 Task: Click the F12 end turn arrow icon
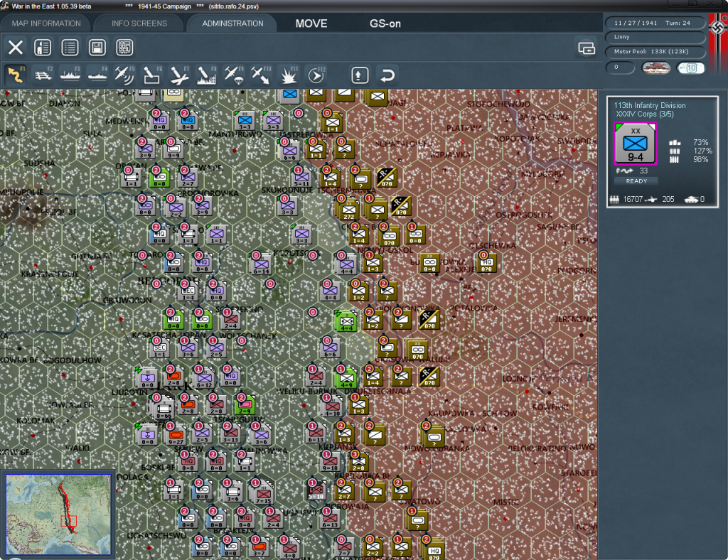[x=316, y=75]
